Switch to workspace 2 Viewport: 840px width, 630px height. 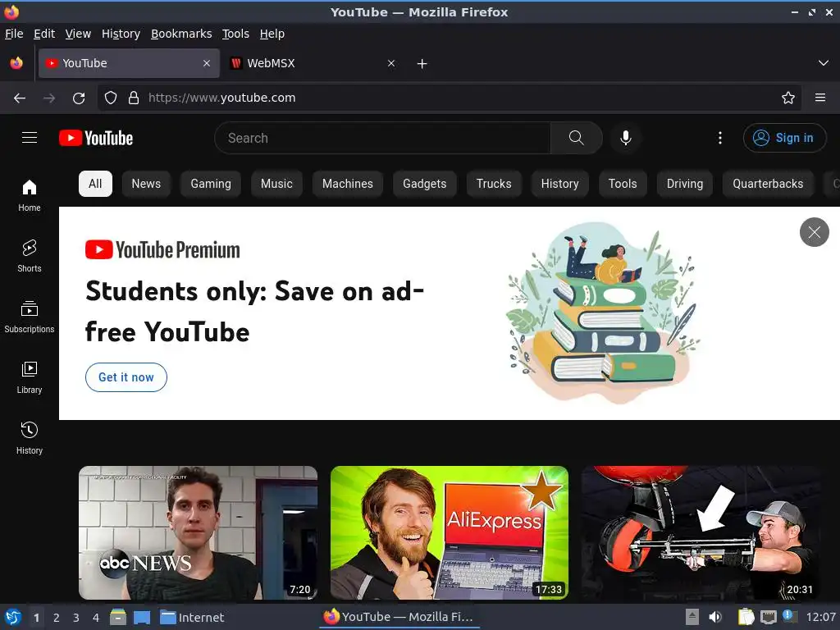click(x=57, y=618)
